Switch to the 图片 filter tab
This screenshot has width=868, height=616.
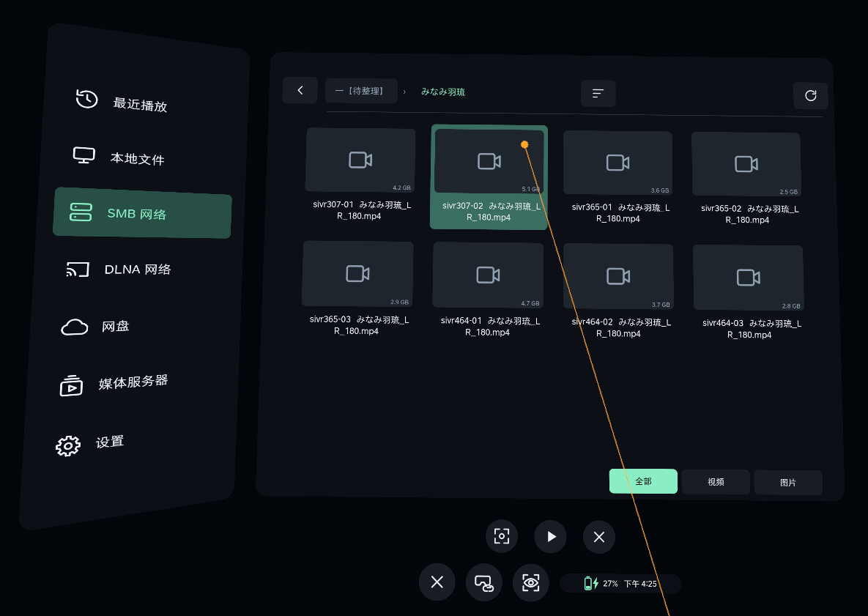pyautogui.click(x=788, y=483)
